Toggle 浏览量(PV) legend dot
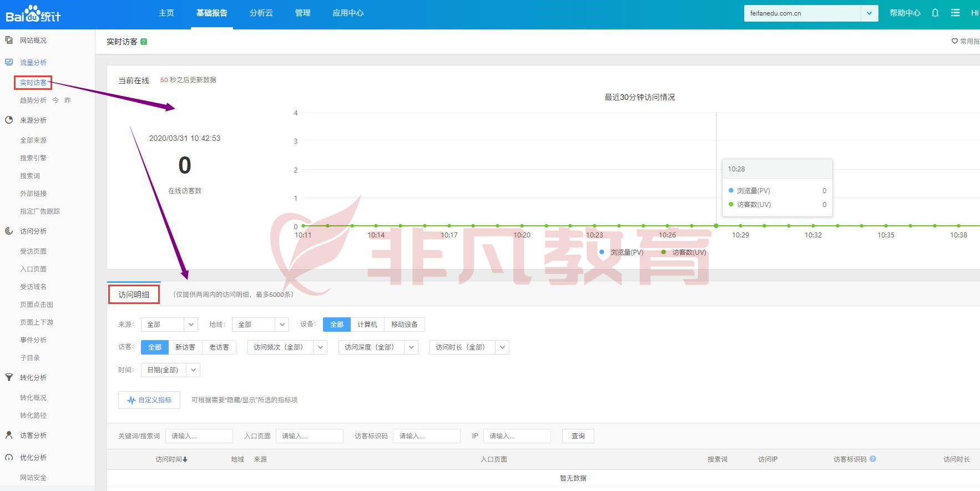Viewport: 980px width, 491px height. tap(602, 252)
